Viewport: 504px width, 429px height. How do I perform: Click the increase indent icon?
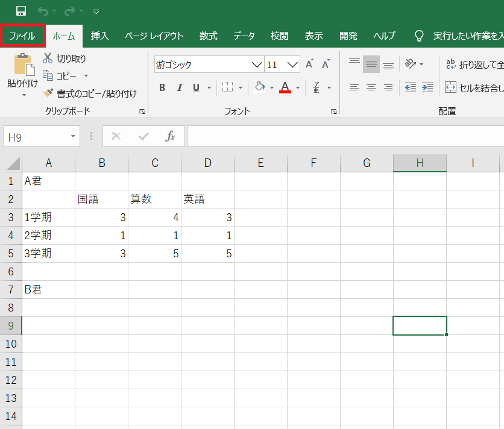[427, 87]
